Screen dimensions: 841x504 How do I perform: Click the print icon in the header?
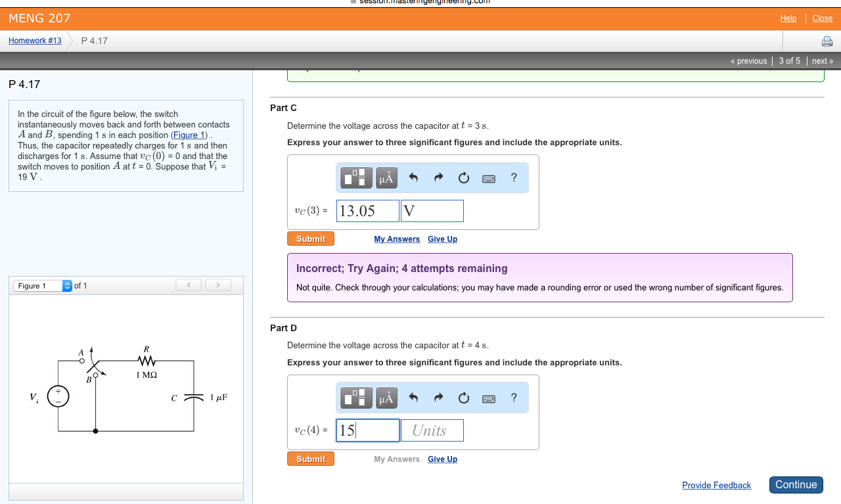point(827,41)
